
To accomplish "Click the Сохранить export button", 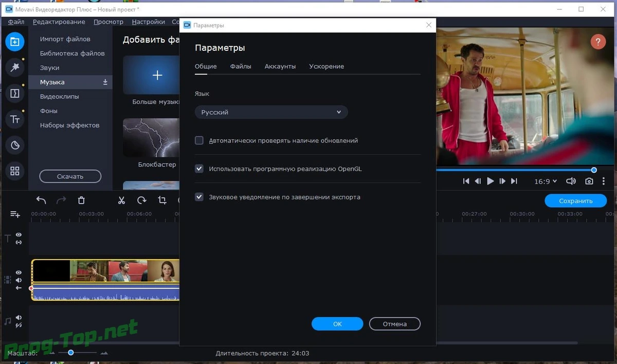I will click(x=576, y=201).
